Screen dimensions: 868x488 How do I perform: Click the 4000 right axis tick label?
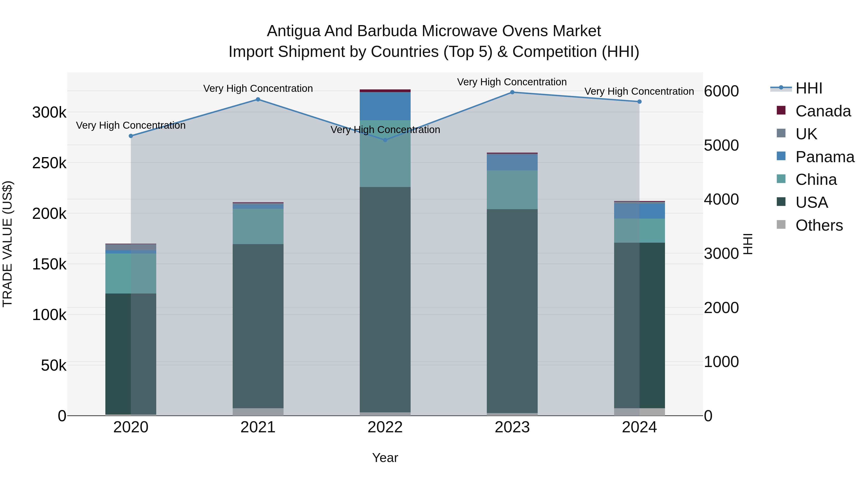coord(721,199)
